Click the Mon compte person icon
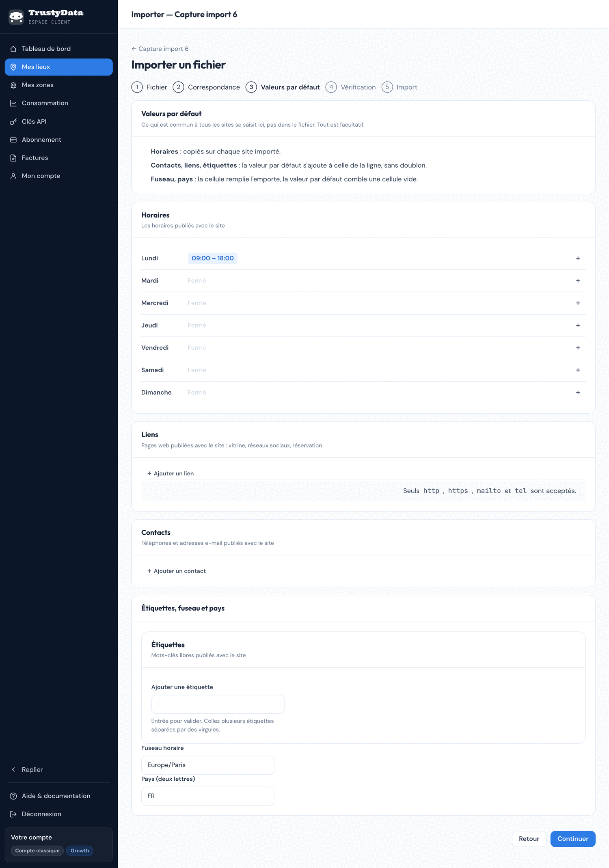This screenshot has width=609, height=868. [x=13, y=176]
